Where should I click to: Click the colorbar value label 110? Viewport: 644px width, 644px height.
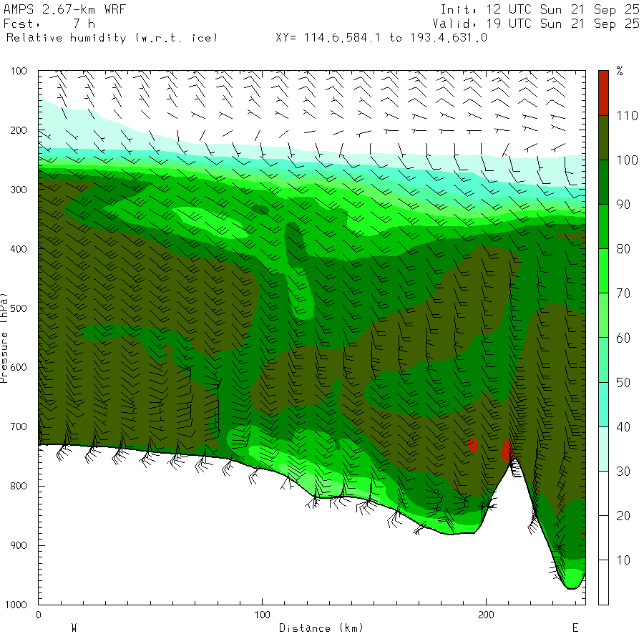(627, 116)
